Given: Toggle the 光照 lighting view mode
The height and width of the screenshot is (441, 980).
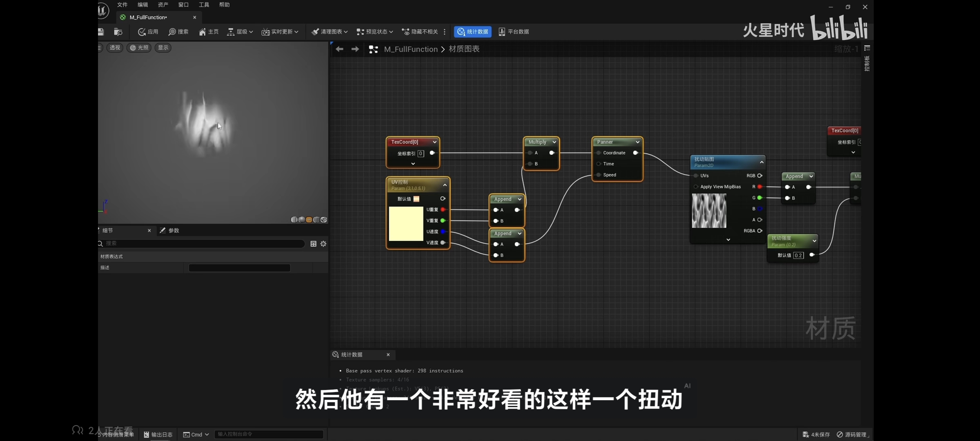Looking at the screenshot, I should tap(139, 48).
